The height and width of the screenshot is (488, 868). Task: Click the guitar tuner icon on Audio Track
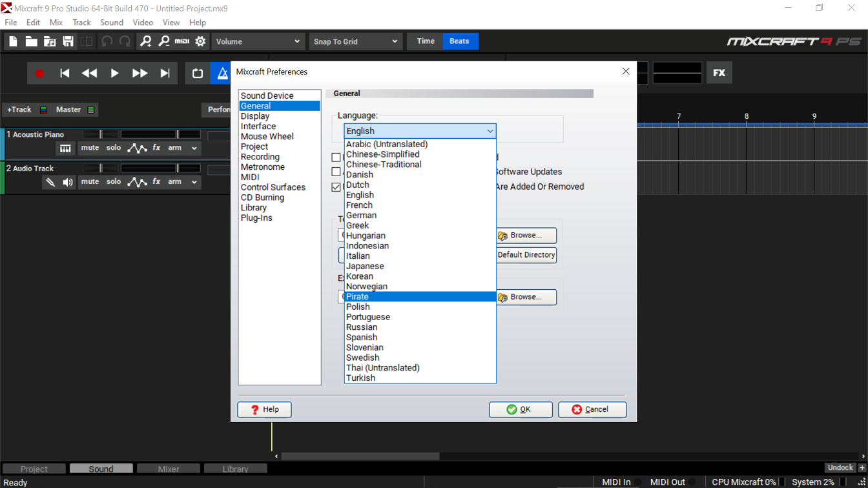coord(50,183)
